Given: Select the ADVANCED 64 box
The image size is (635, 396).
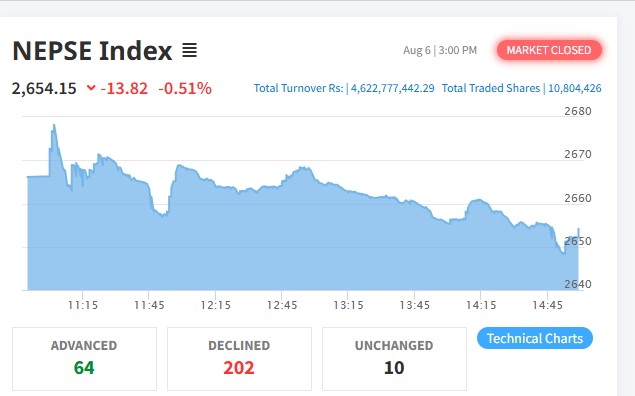Looking at the screenshot, I should tap(84, 359).
